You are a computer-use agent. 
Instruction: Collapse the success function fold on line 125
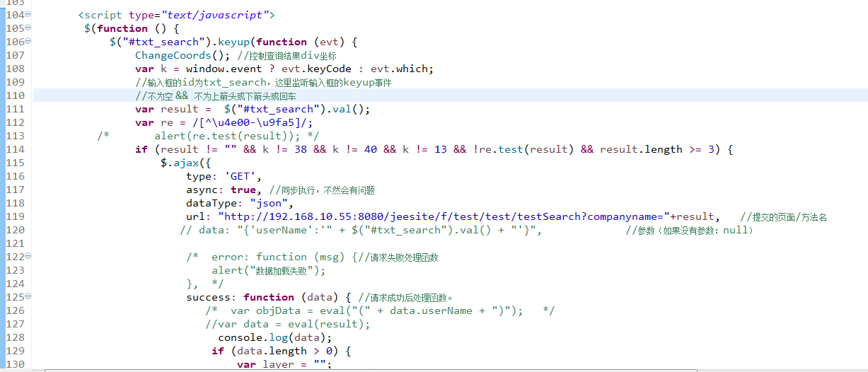point(28,297)
